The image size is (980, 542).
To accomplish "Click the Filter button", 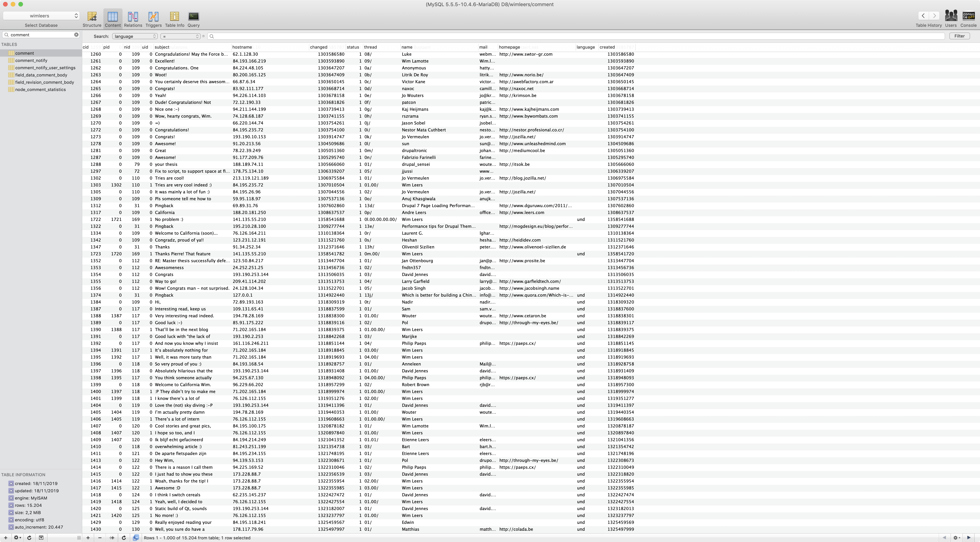I will click(959, 36).
